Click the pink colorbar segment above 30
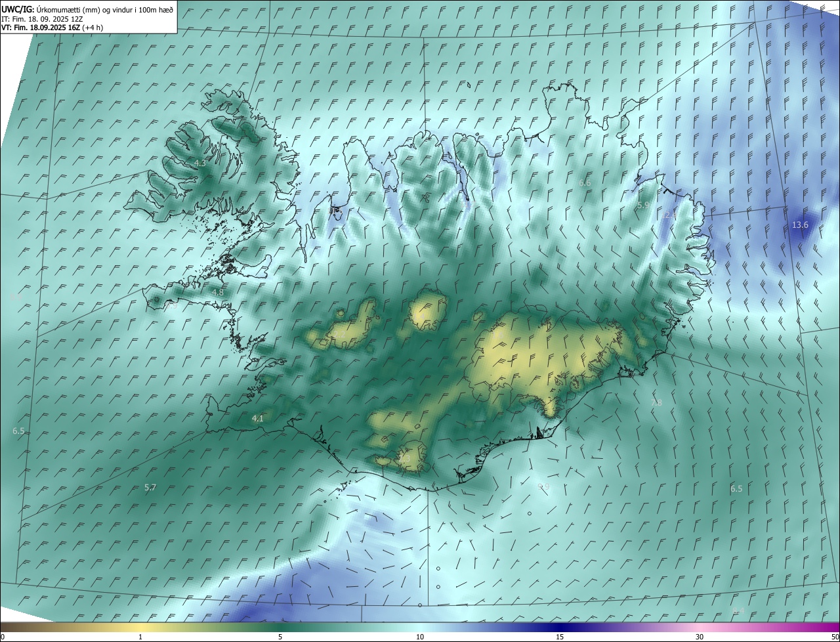Image resolution: width=840 pixels, height=642 pixels. [x=700, y=627]
